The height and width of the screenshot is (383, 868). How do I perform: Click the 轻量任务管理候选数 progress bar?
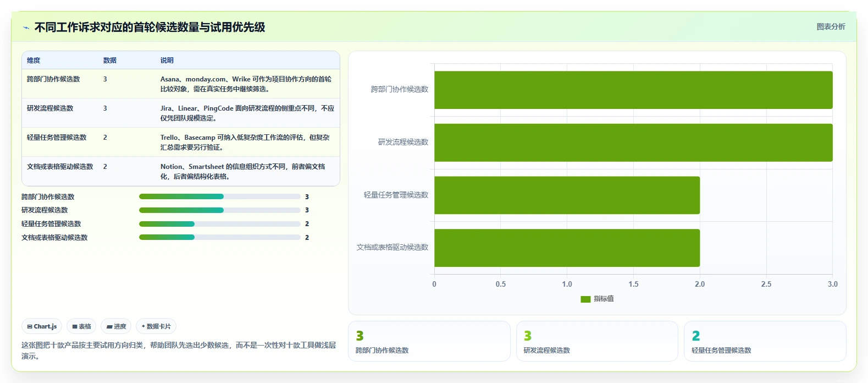click(x=220, y=224)
